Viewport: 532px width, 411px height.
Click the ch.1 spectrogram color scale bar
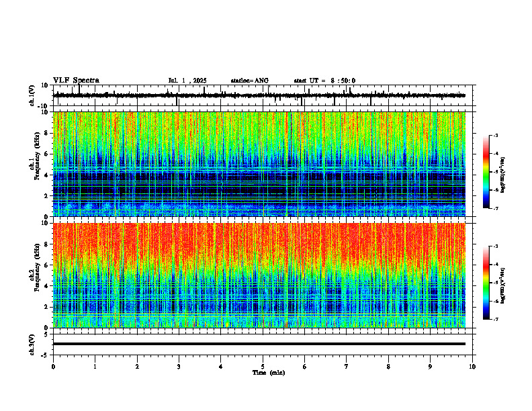pos(486,172)
